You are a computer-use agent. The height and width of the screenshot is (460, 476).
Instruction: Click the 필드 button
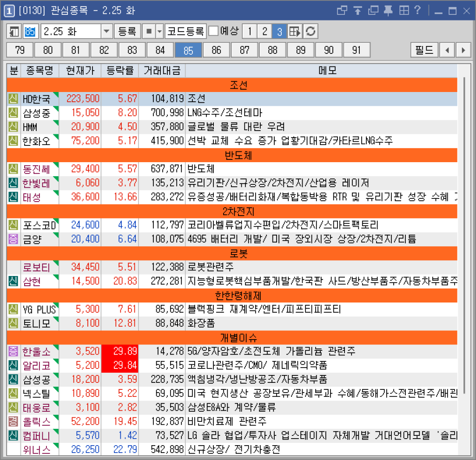point(424,50)
